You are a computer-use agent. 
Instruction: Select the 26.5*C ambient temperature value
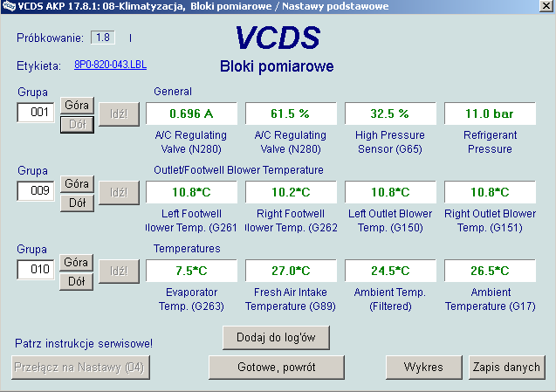pyautogui.click(x=490, y=271)
